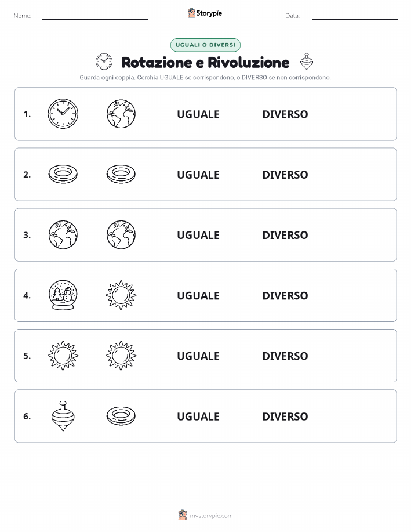Click the snow globe icon in row 4
The width and height of the screenshot is (411, 532).
click(63, 295)
